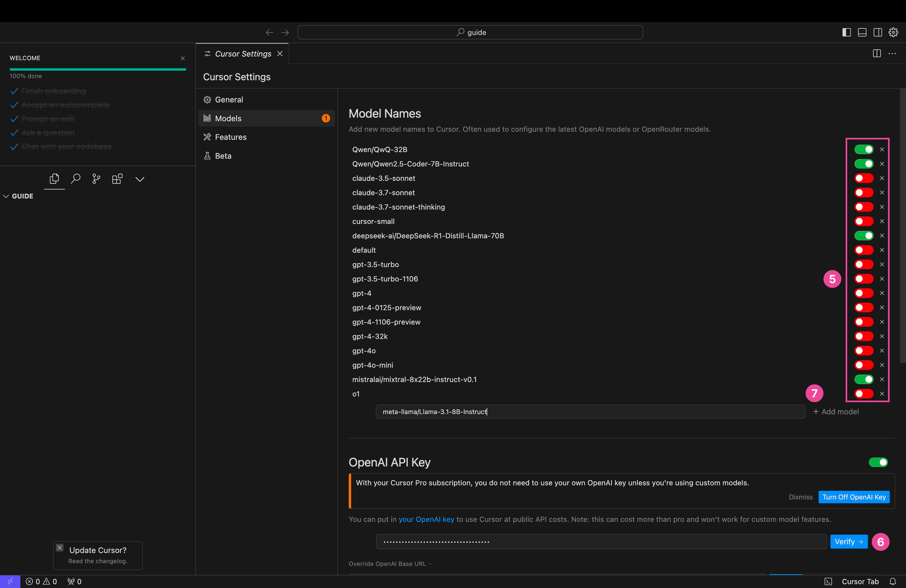This screenshot has width=906, height=588.
Task: Open notifications bell in status bar
Action: [x=893, y=582]
